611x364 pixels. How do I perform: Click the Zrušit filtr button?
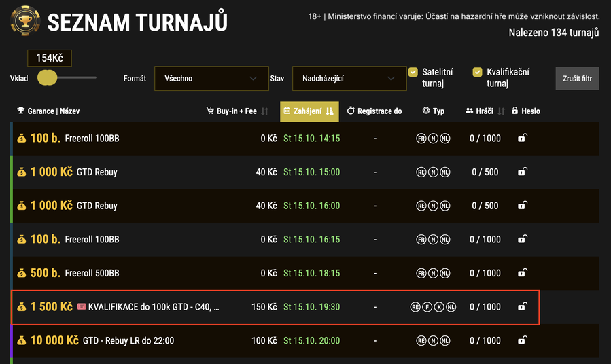[577, 79]
